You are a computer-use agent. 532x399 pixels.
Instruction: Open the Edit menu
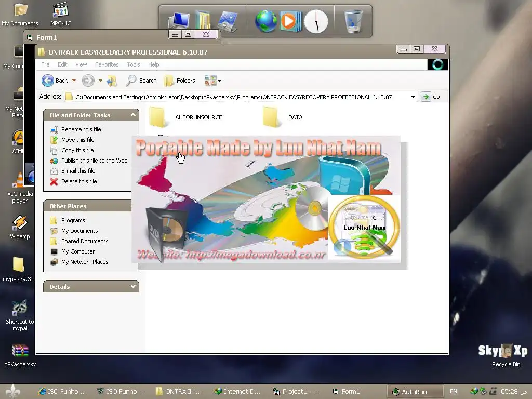coord(62,64)
